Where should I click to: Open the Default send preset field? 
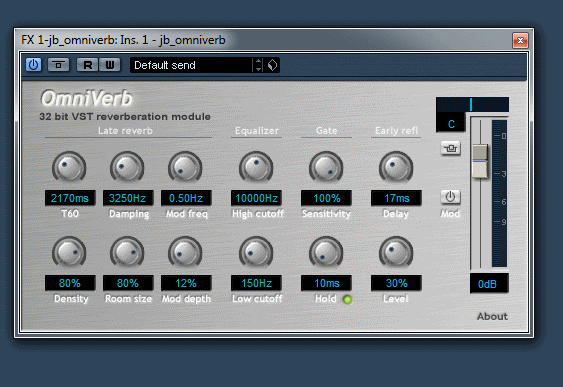[x=191, y=65]
